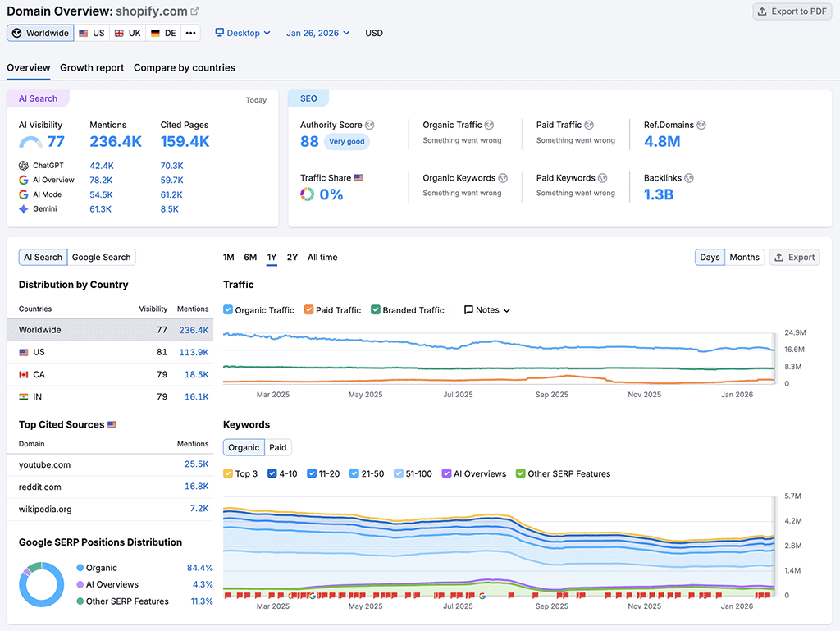
Task: Disable the Top 3 keyword positions checkbox
Action: click(227, 473)
